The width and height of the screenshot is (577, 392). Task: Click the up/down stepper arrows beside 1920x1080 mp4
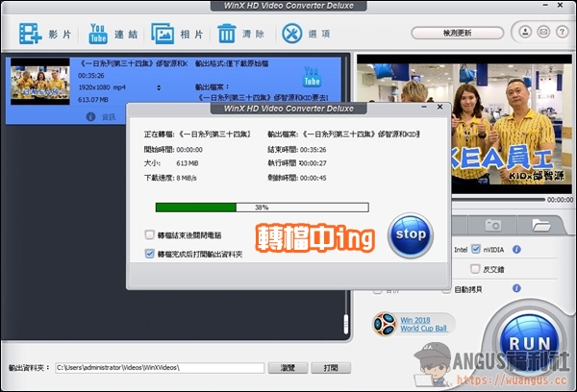click(159, 87)
